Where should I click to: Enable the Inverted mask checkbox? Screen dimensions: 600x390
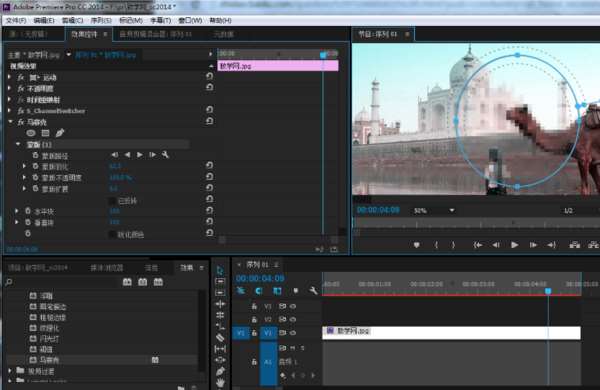112,201
